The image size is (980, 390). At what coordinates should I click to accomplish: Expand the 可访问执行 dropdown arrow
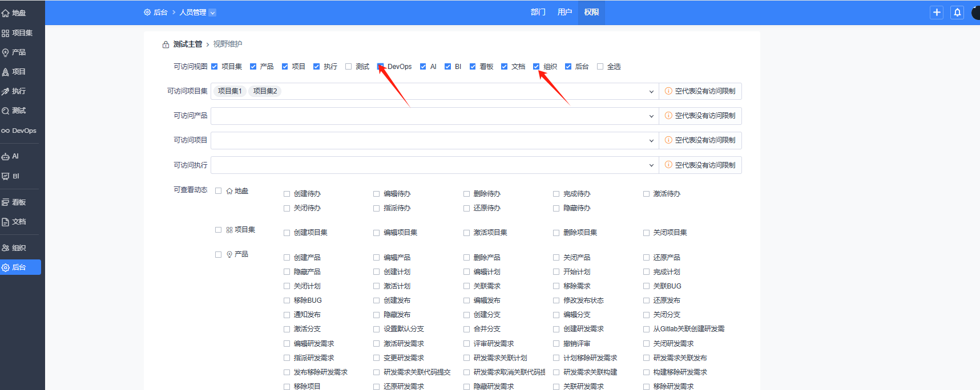[x=651, y=165]
